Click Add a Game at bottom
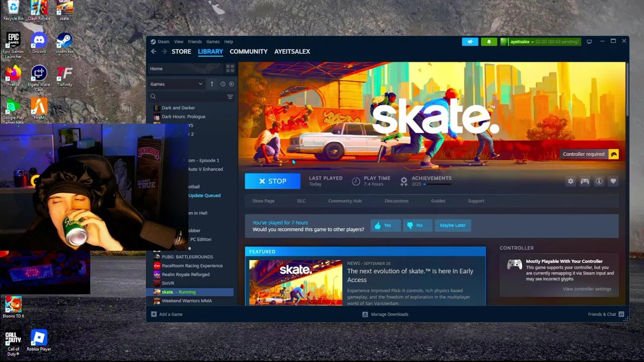Viewport: 644px width, 362px height. click(167, 314)
